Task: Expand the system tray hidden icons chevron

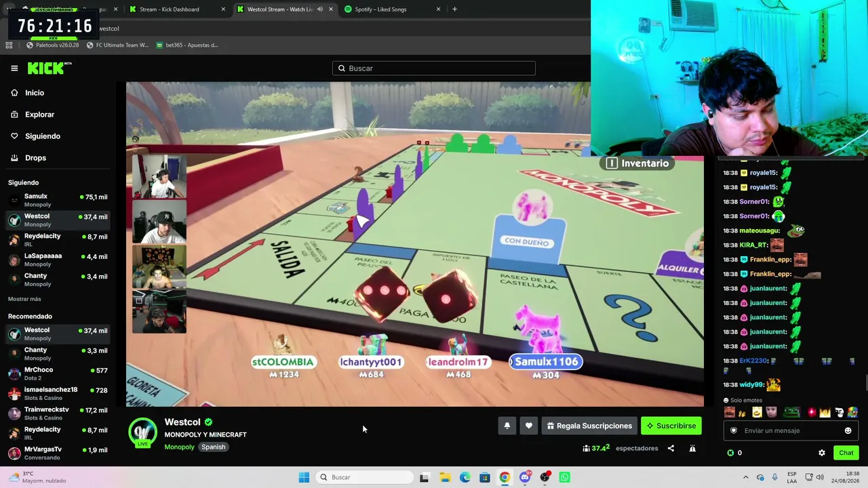Action: [746, 477]
